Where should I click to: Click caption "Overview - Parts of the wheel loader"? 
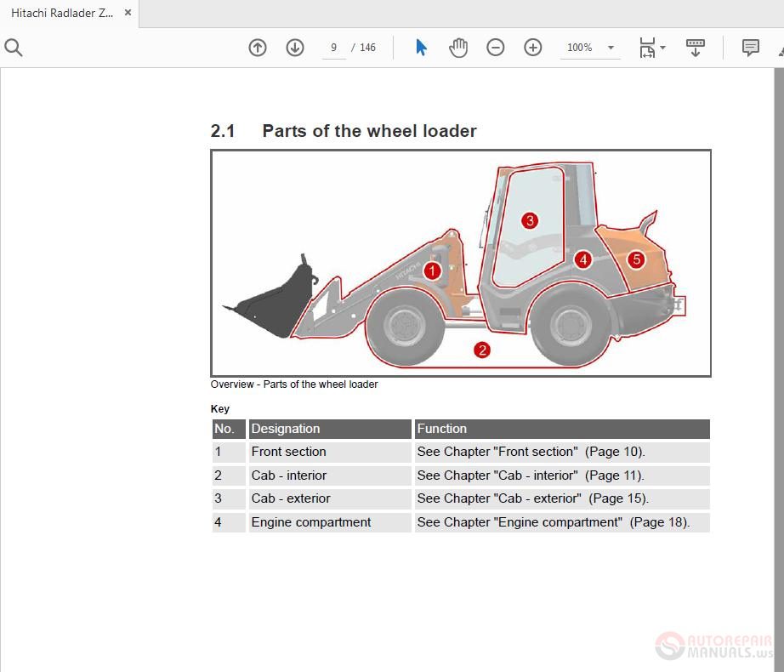click(x=294, y=384)
